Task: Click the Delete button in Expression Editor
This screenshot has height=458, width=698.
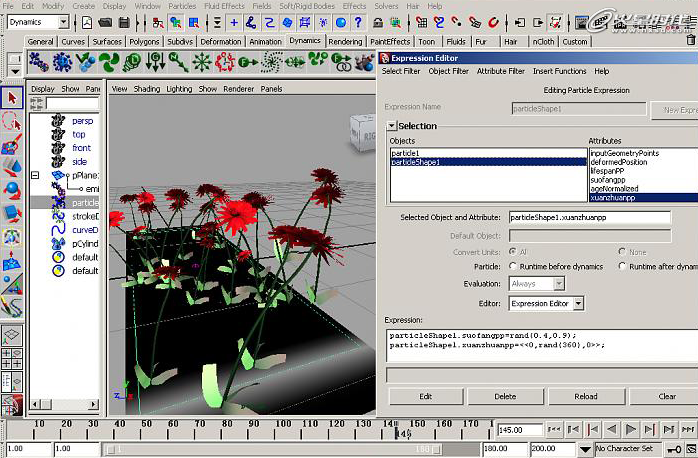Action: pos(505,396)
